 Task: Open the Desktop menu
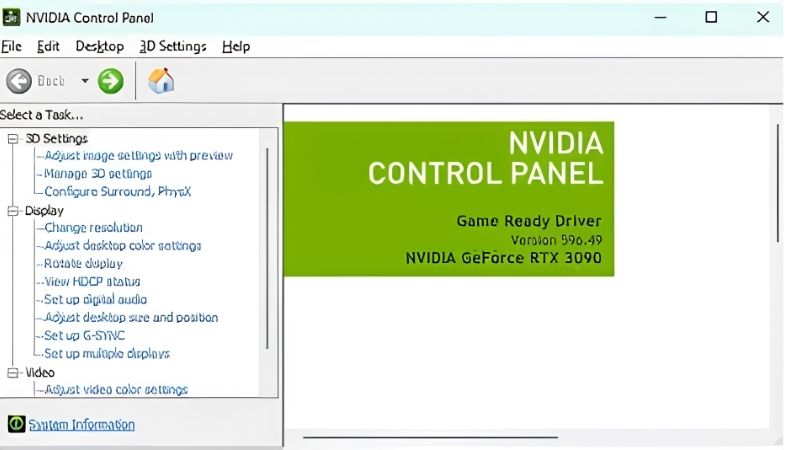(x=99, y=46)
